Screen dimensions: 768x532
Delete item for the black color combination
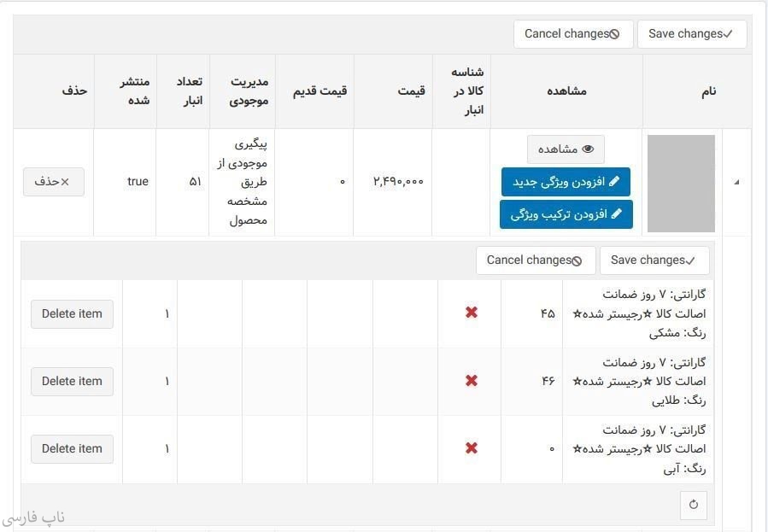coord(72,313)
